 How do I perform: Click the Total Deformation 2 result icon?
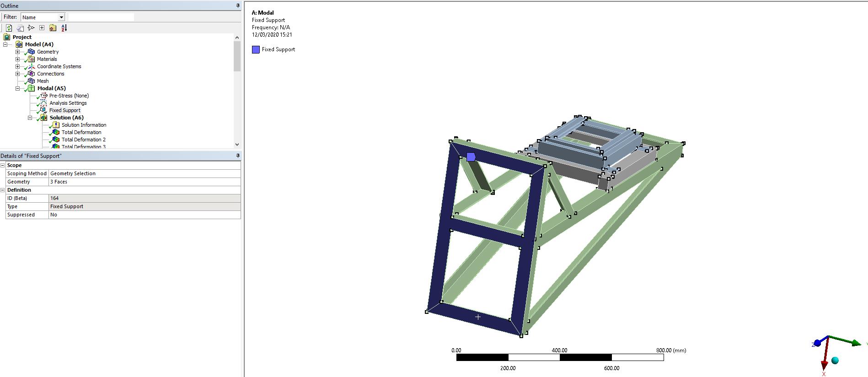(56, 140)
